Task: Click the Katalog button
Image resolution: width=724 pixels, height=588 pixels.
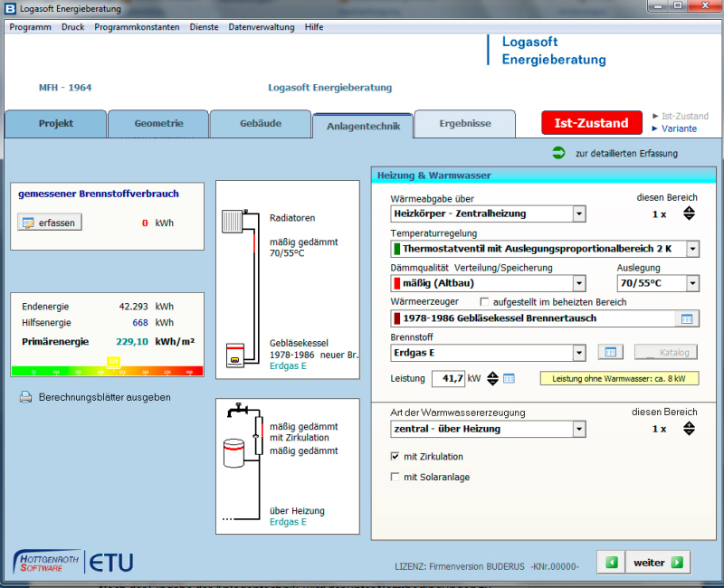Action: pyautogui.click(x=666, y=352)
